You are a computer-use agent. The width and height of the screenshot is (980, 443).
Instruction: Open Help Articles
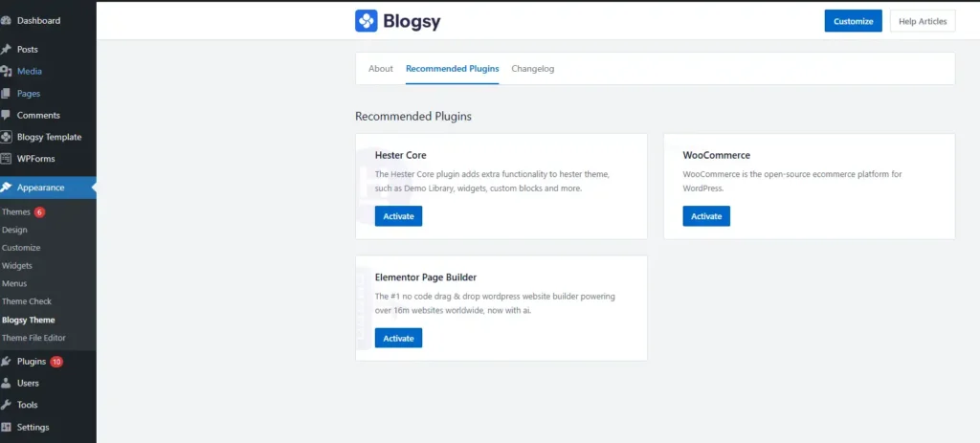pyautogui.click(x=922, y=21)
